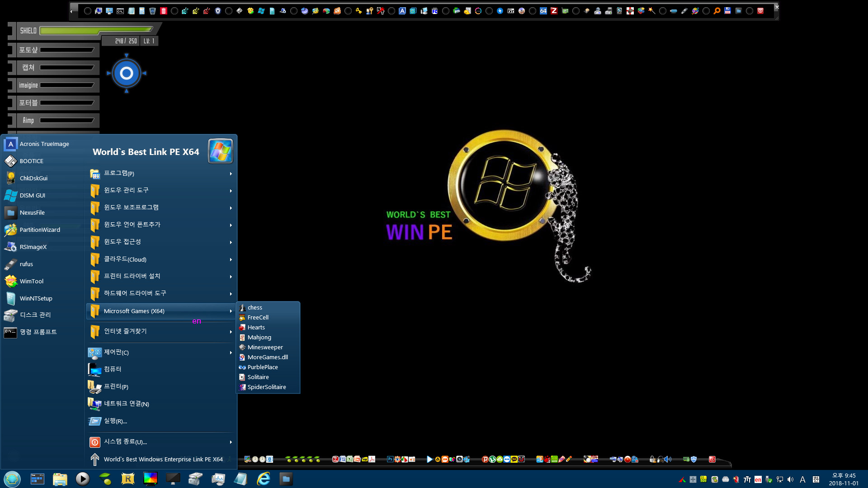
Task: Launch Acronis TrueImage from the start menu
Action: click(x=43, y=144)
